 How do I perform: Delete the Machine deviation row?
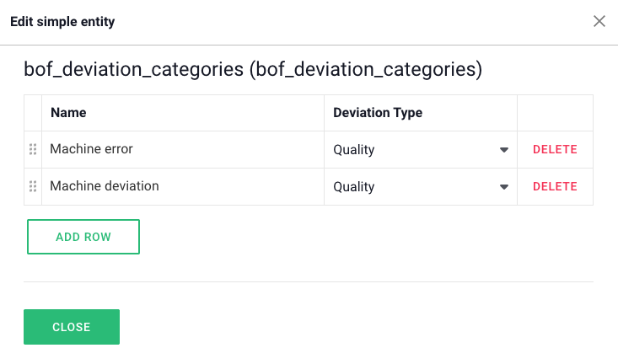(x=555, y=187)
